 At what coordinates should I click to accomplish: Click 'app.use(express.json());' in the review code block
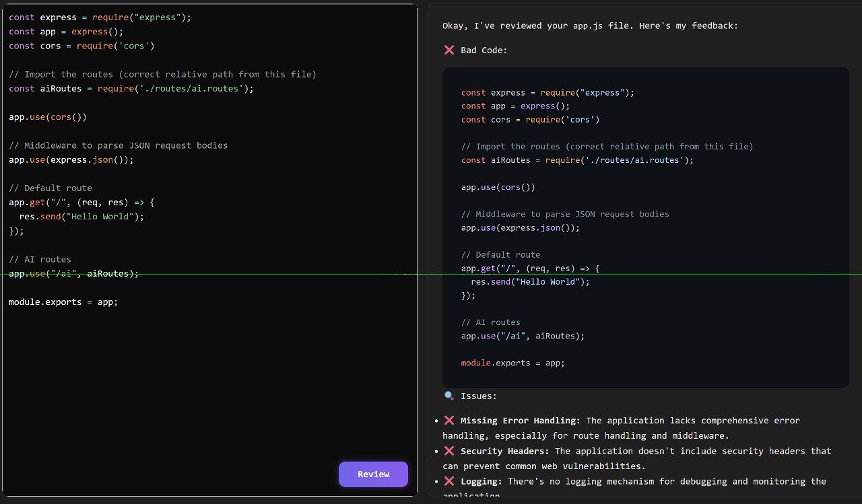(x=521, y=227)
